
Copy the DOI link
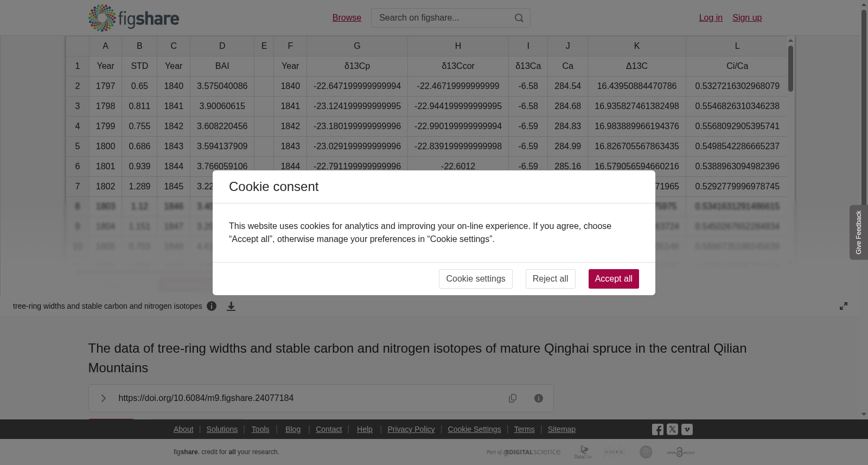point(513,398)
